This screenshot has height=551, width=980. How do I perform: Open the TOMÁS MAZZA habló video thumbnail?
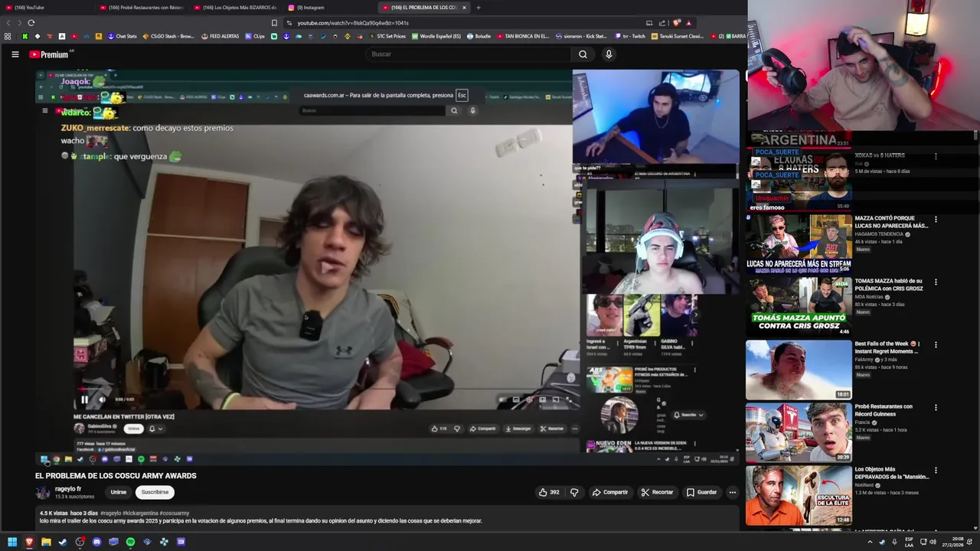(799, 306)
